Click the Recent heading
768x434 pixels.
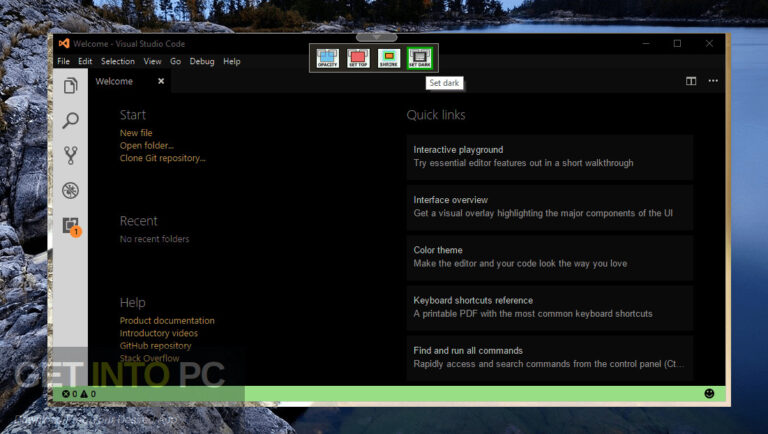pos(139,221)
